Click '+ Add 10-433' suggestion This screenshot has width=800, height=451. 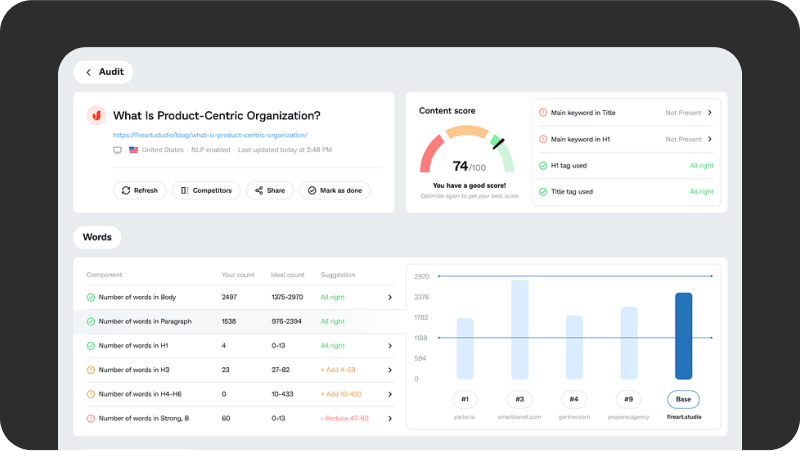[341, 394]
